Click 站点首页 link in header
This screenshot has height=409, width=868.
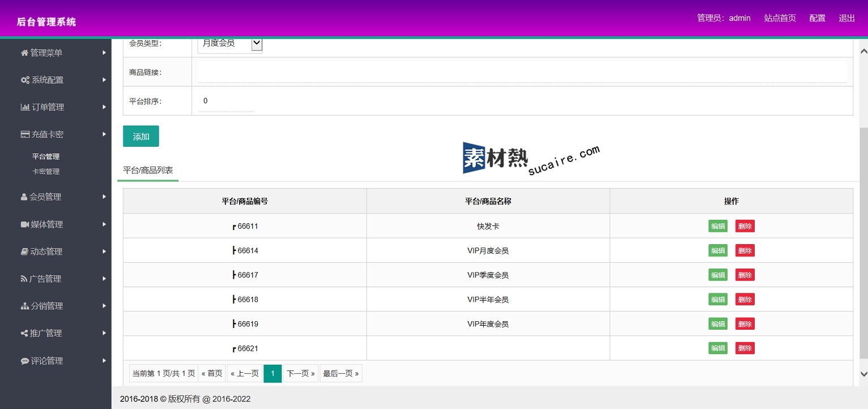[780, 18]
